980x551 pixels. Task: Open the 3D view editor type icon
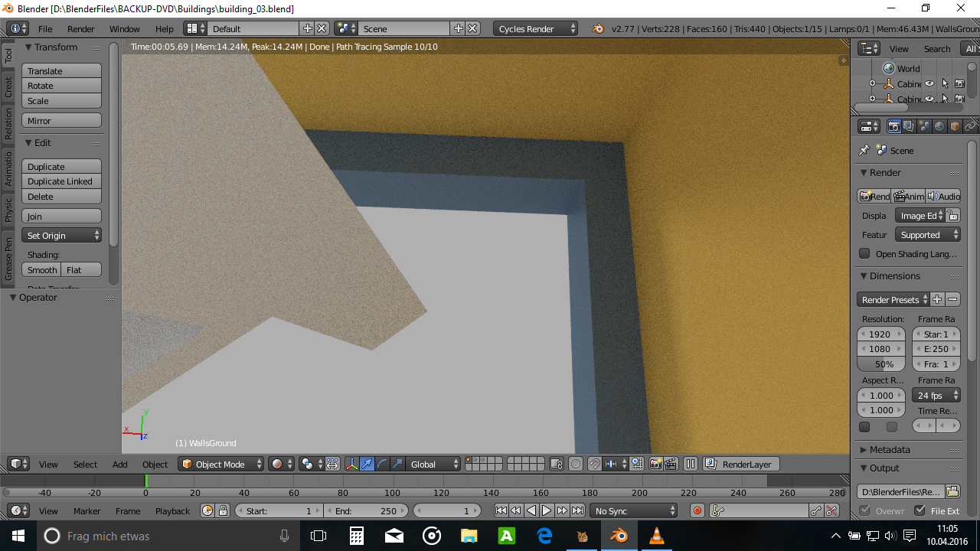18,464
